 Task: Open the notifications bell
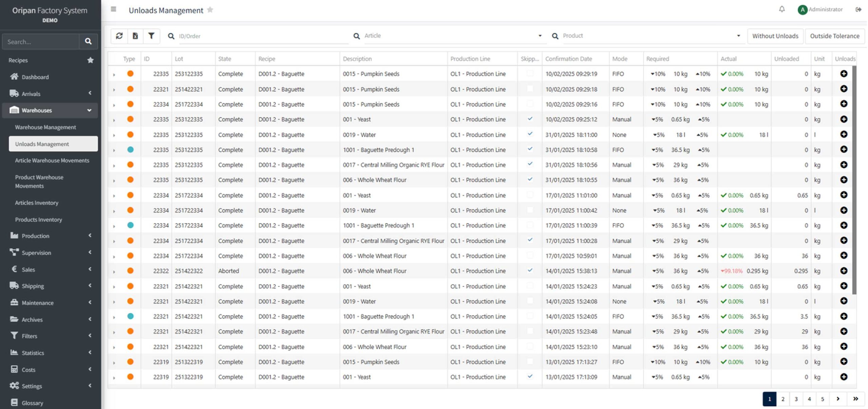[782, 9]
